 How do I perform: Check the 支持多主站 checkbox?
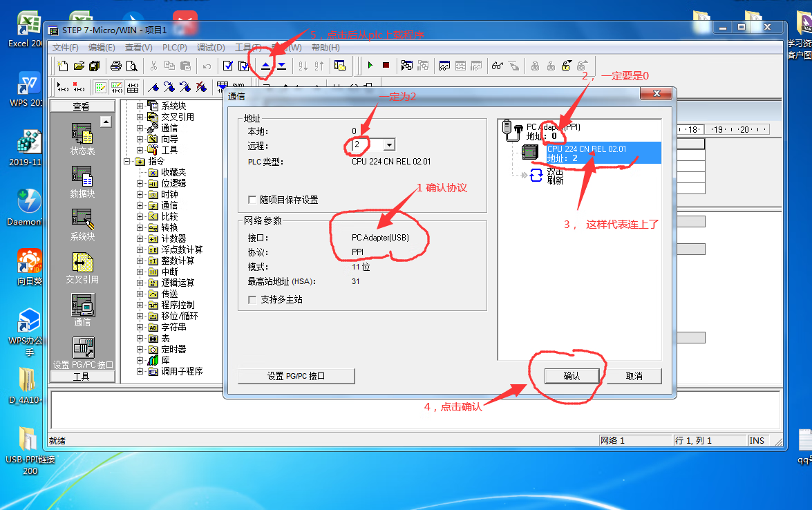[252, 300]
